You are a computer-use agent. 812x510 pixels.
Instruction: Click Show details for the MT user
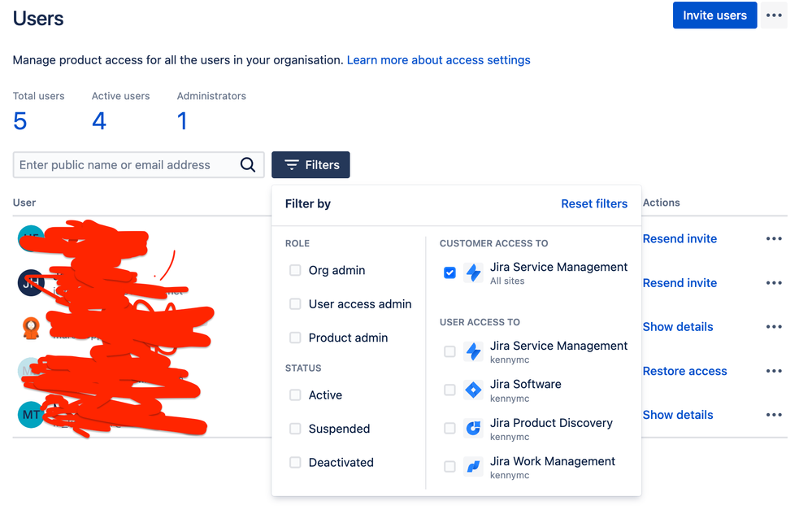678,415
